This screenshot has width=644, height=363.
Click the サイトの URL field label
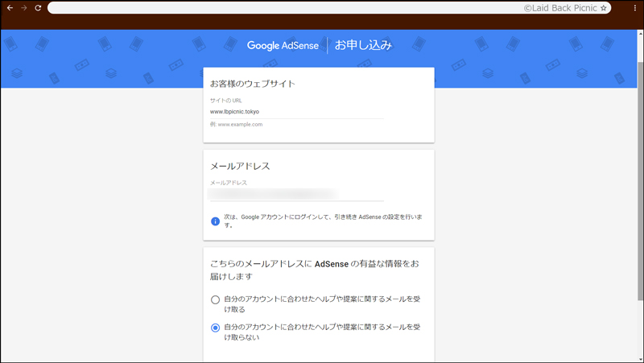(226, 100)
